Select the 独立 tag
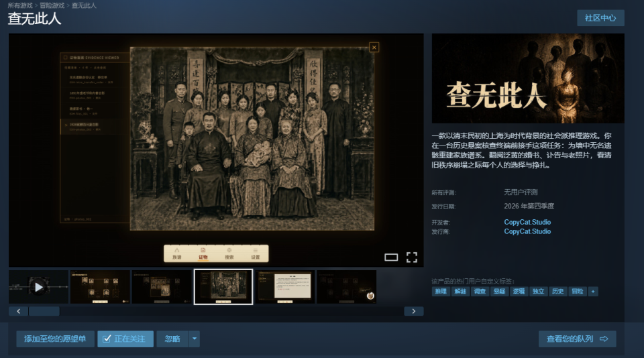The width and height of the screenshot is (644, 358). 538,291
